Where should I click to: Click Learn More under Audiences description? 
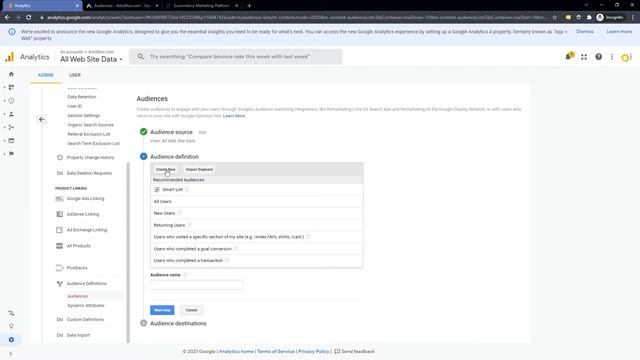234,116
